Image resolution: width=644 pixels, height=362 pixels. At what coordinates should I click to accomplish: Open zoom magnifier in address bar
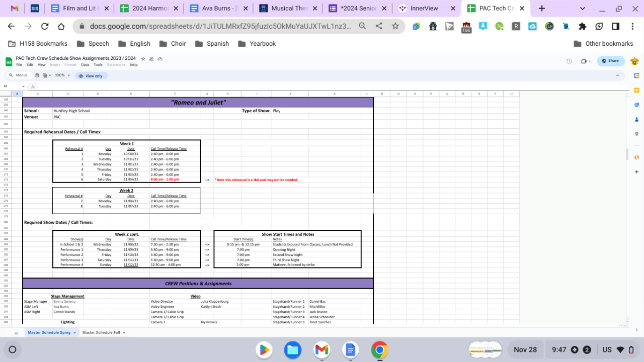click(x=363, y=26)
